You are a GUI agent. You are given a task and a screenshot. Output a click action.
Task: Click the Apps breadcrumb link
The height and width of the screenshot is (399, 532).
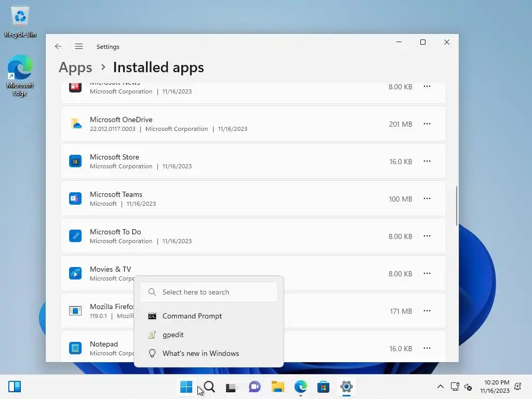coord(75,67)
